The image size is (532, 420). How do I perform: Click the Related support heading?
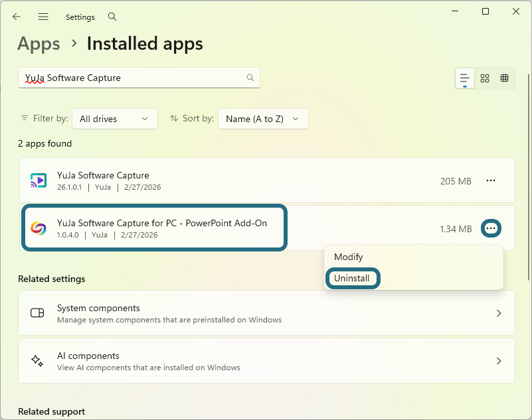tap(52, 411)
